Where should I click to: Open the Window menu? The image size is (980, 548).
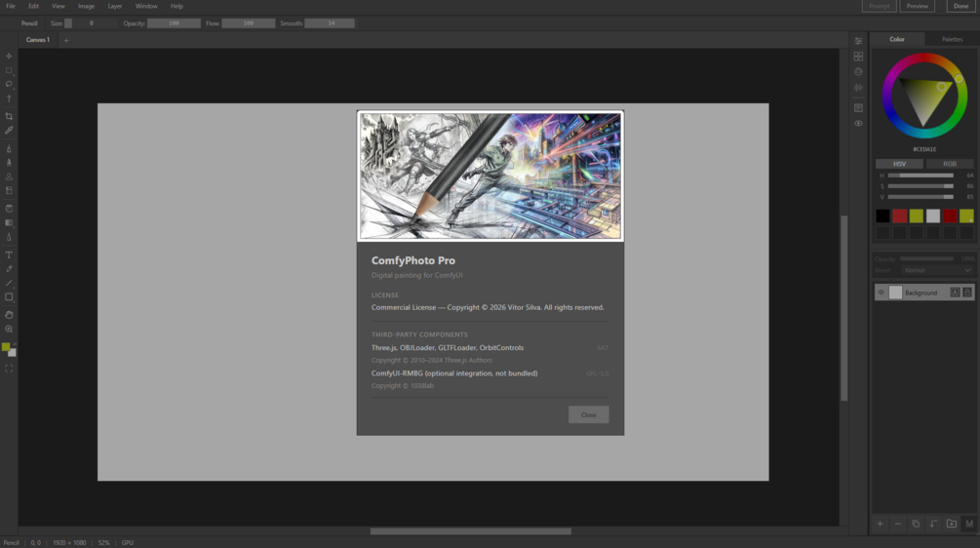146,6
